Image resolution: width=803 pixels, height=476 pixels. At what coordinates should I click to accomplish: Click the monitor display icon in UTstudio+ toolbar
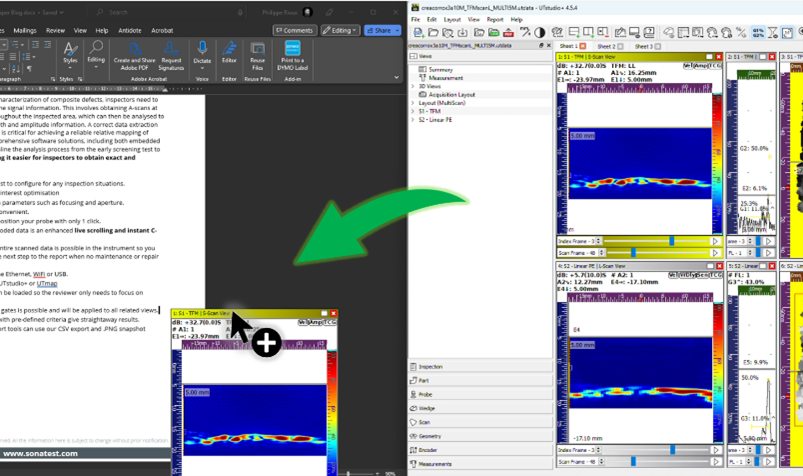(x=635, y=32)
